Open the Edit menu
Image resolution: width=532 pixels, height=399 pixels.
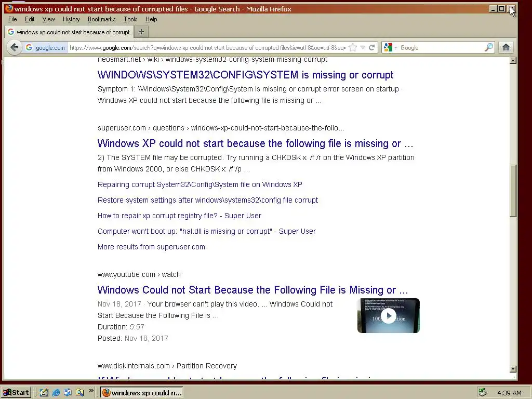coord(30,19)
